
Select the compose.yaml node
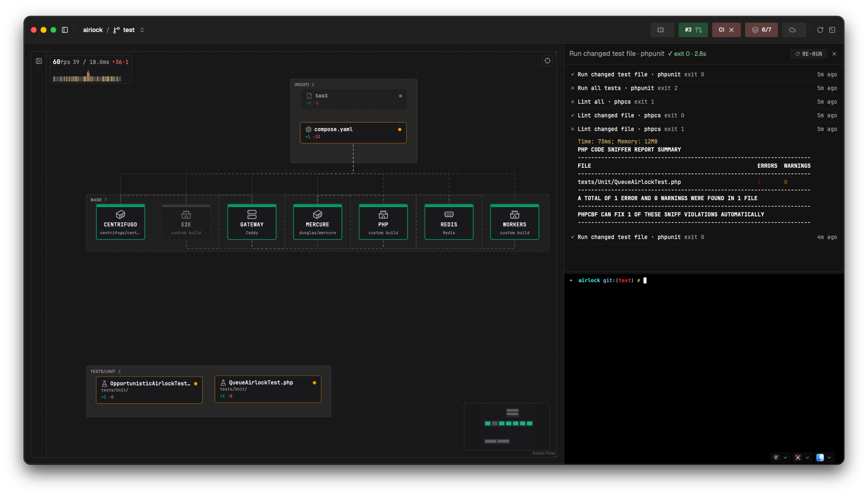coord(353,133)
